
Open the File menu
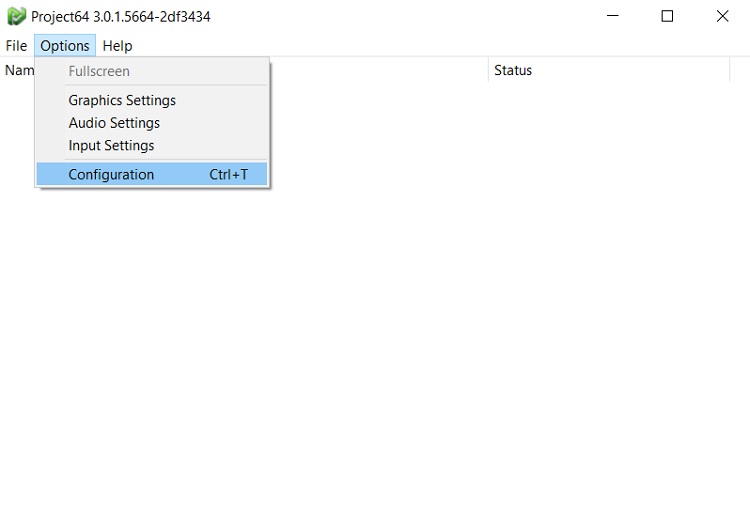coord(16,46)
